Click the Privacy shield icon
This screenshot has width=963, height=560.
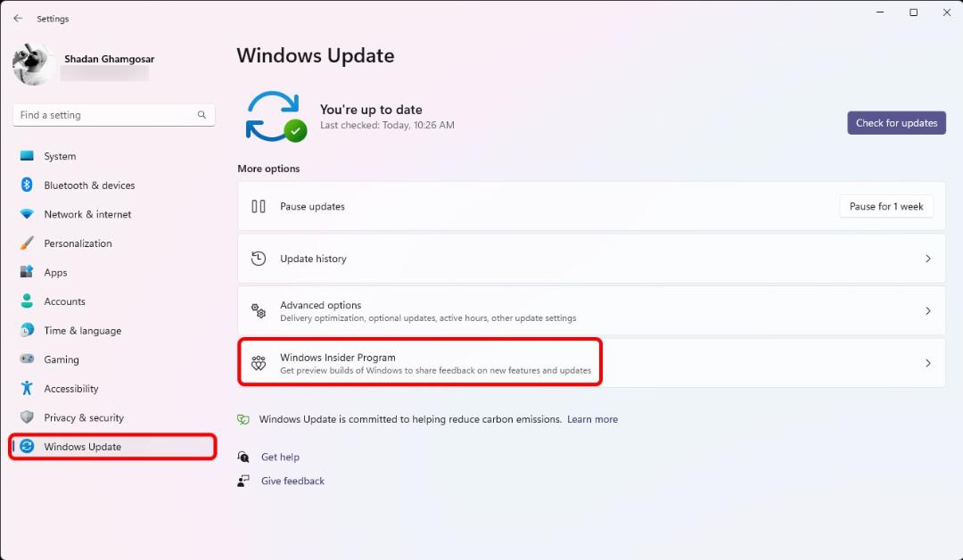(27, 417)
